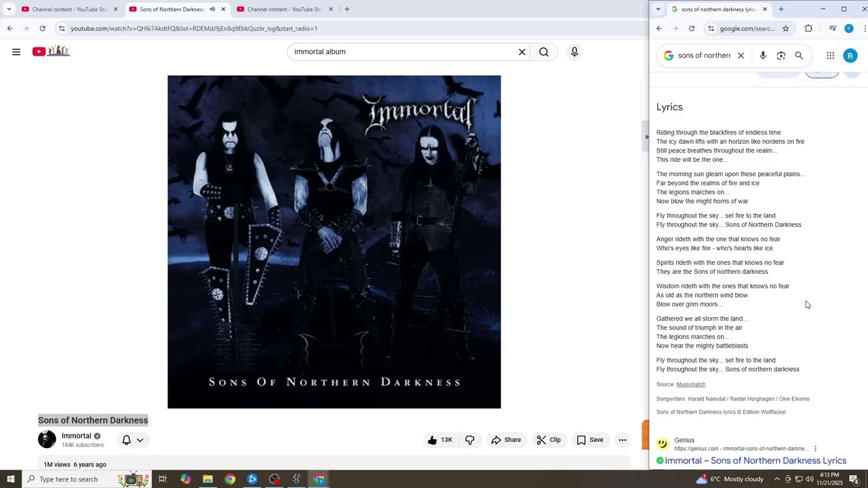
Task: Create a Clip with the scissors button
Action: click(549, 440)
